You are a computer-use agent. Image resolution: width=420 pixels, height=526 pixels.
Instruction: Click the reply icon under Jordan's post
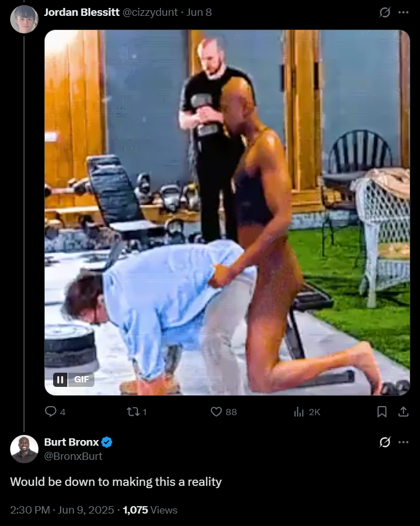(51, 411)
